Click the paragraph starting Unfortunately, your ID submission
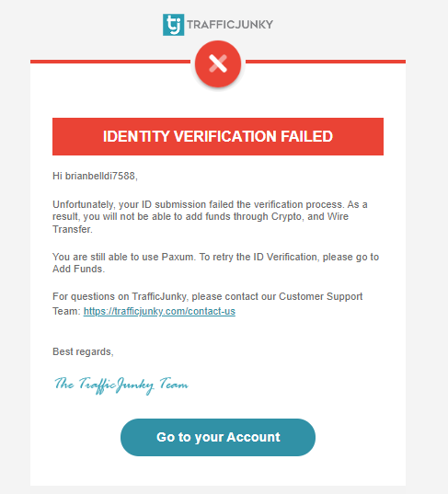 click(x=210, y=217)
